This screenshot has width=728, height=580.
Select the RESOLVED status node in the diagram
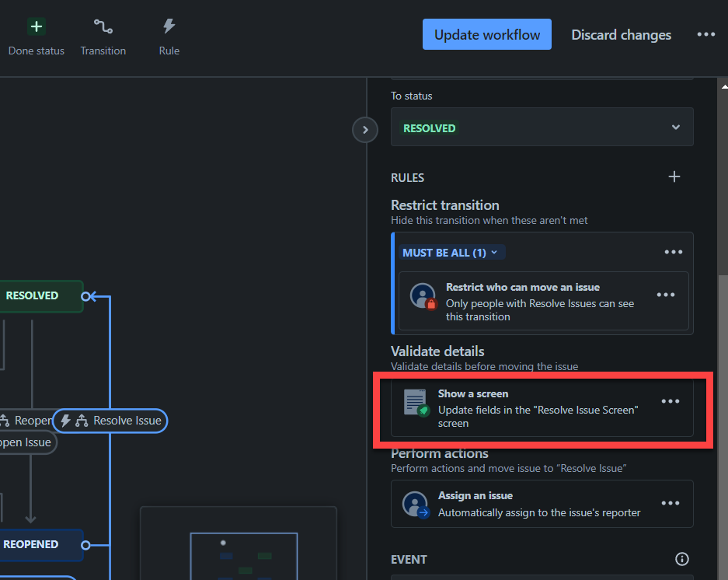tap(41, 296)
